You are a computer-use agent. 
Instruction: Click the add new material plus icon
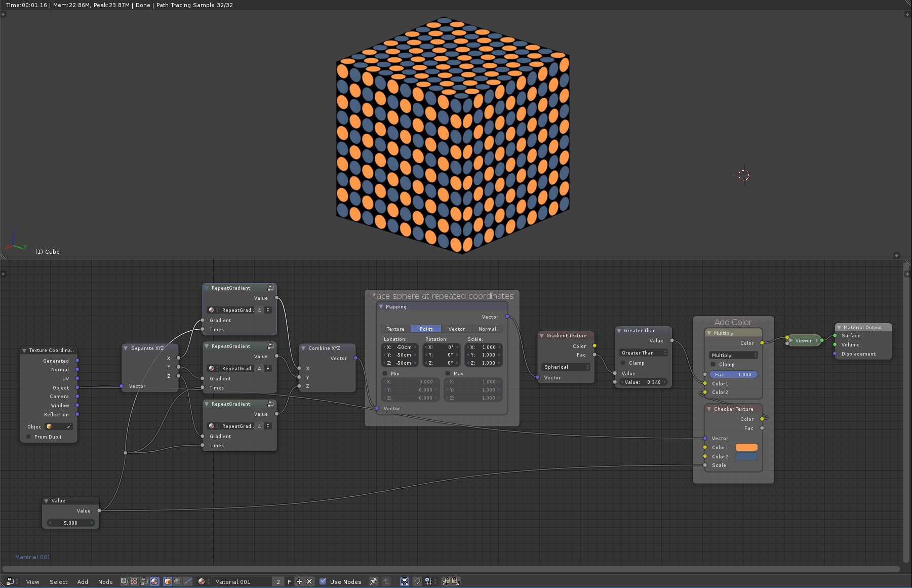point(299,581)
